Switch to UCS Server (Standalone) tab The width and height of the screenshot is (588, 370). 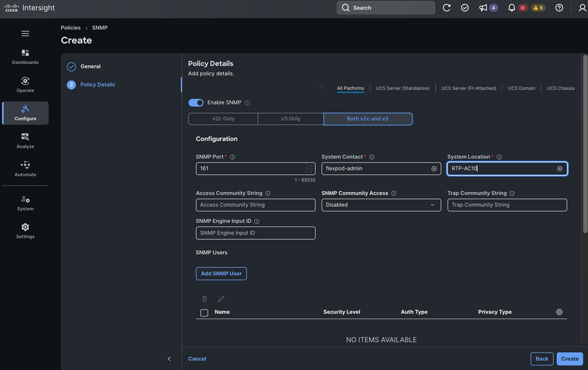pyautogui.click(x=402, y=89)
